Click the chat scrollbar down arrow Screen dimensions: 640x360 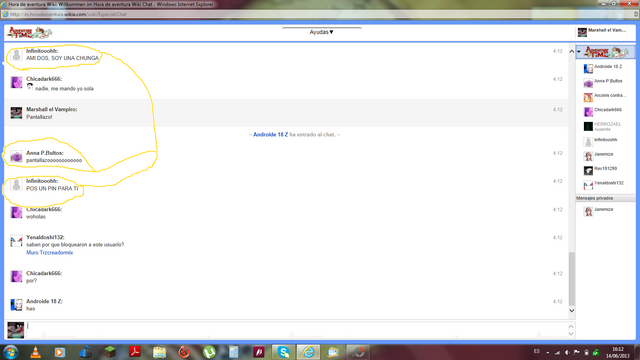coord(571,311)
